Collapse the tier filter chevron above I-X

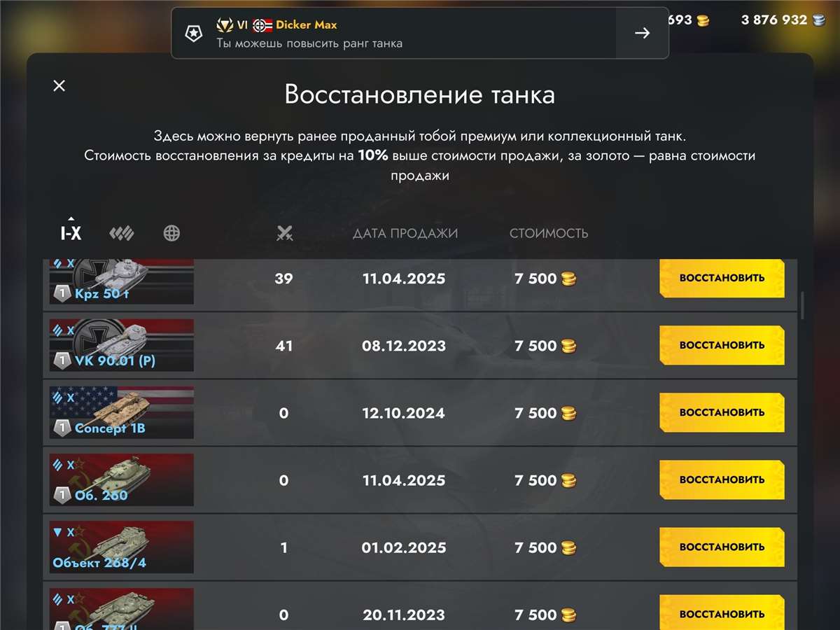point(71,218)
